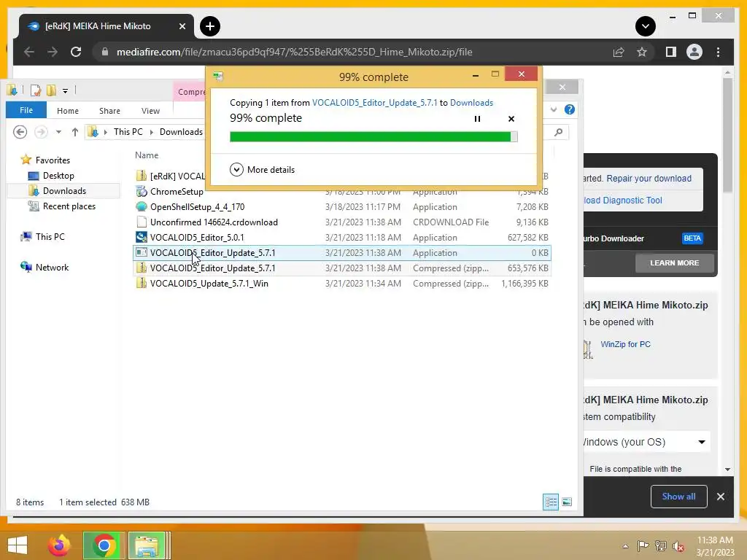
Task: Go forward in Chrome browser
Action: tap(53, 52)
